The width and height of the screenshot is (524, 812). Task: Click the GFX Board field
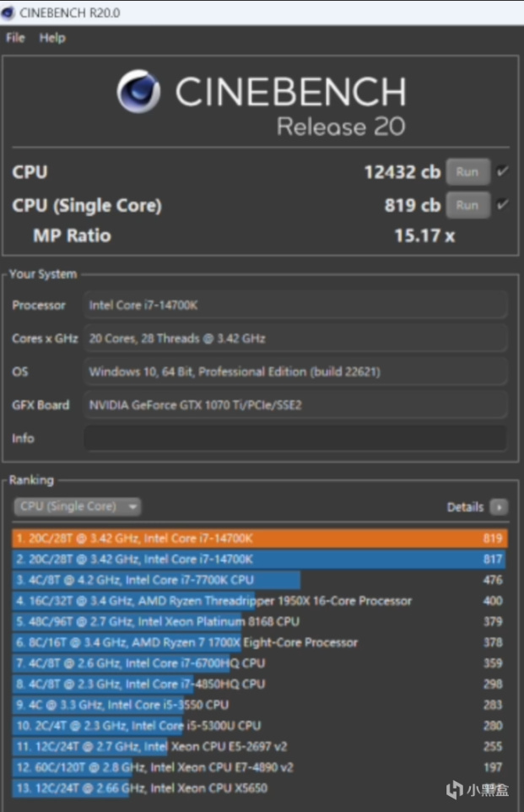[x=295, y=405]
